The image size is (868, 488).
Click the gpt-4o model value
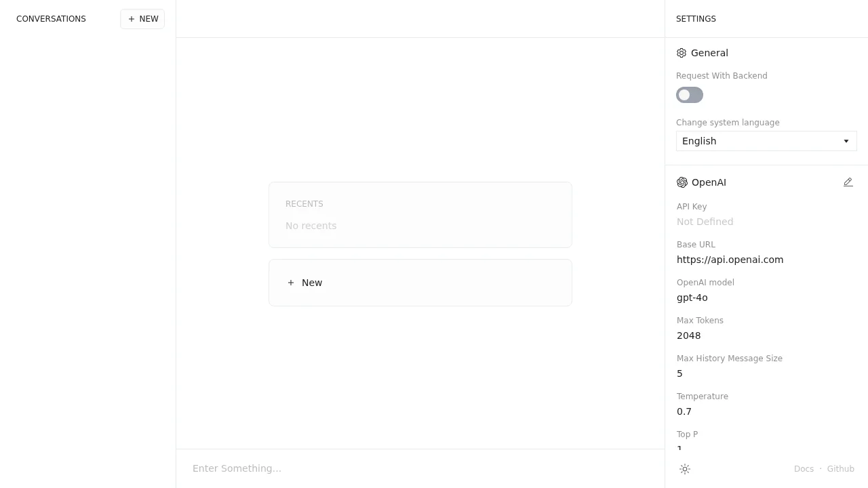pos(692,298)
